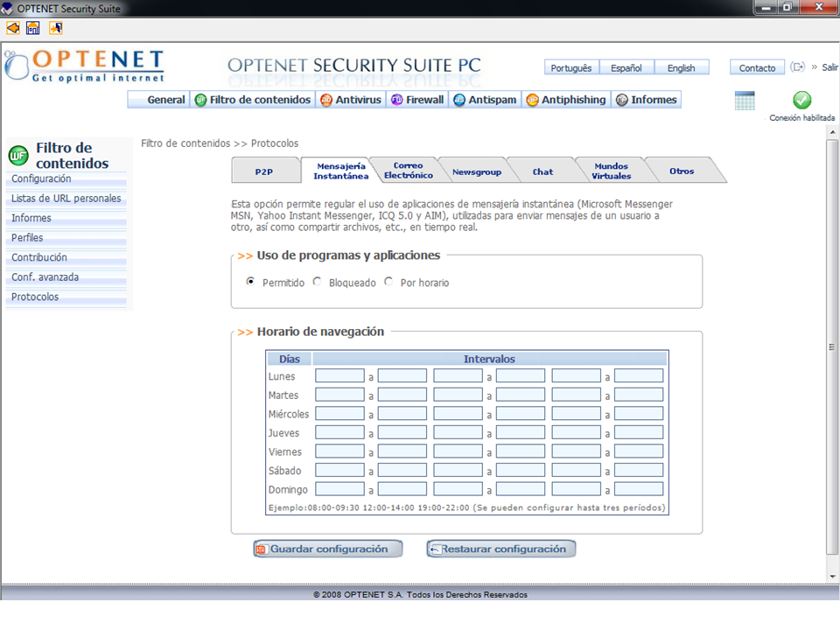Switch to the Correo Electrónico tab

[x=408, y=171]
